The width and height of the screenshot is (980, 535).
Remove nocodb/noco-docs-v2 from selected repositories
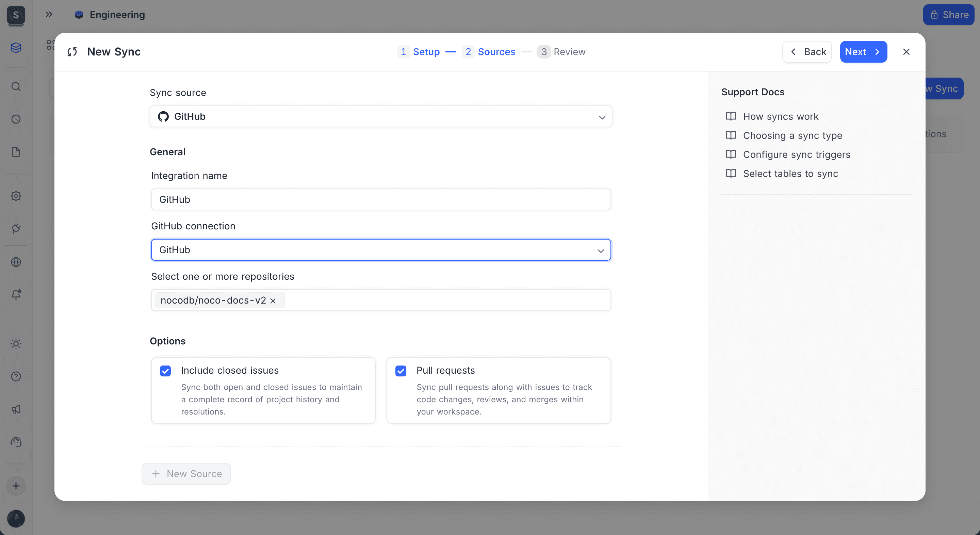pyautogui.click(x=273, y=301)
